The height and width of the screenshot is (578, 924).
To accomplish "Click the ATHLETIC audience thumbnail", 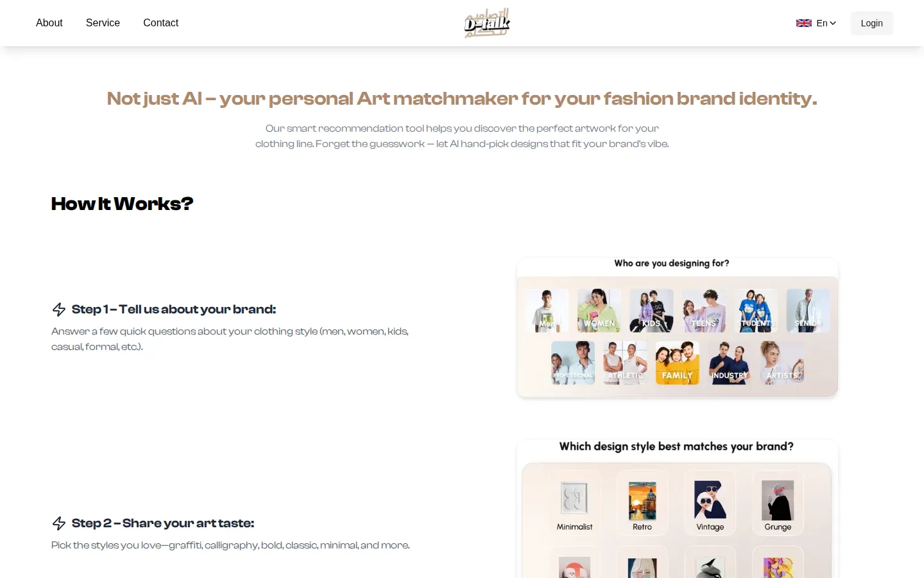I will coord(625,363).
